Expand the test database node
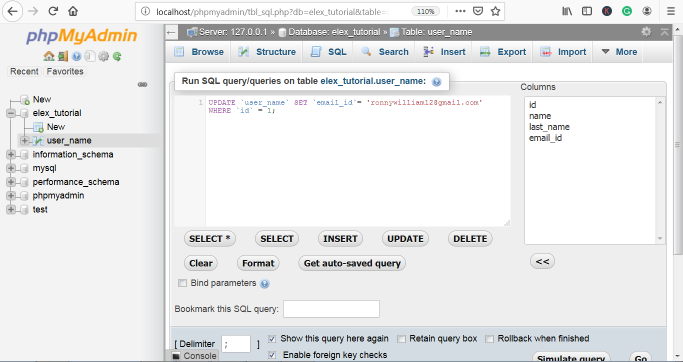The width and height of the screenshot is (683, 362). pyautogui.click(x=11, y=210)
